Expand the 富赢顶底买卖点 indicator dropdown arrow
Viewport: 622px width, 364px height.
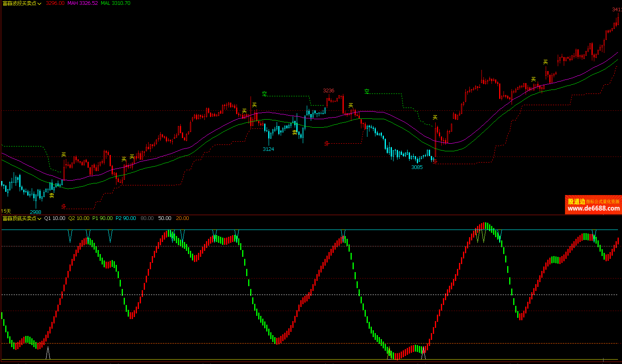[39, 219]
